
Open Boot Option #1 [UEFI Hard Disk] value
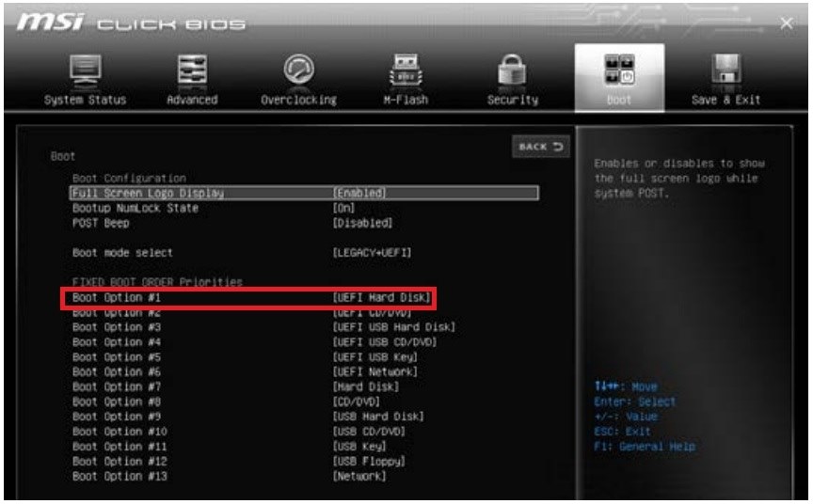[382, 298]
